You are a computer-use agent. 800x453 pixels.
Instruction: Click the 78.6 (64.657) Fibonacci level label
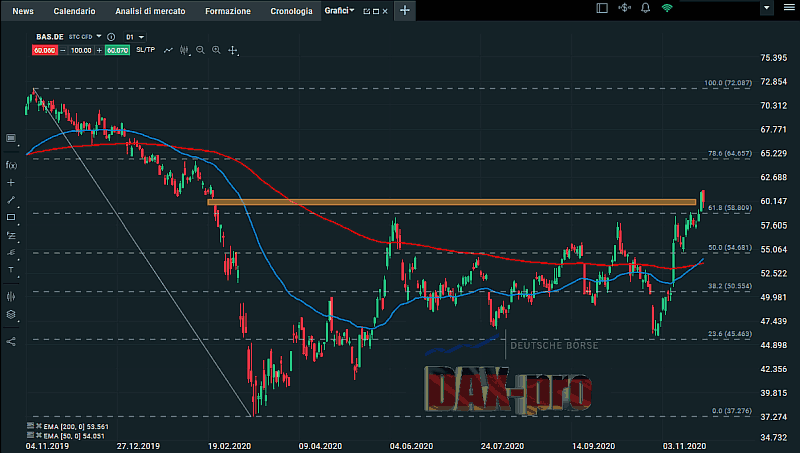click(730, 153)
